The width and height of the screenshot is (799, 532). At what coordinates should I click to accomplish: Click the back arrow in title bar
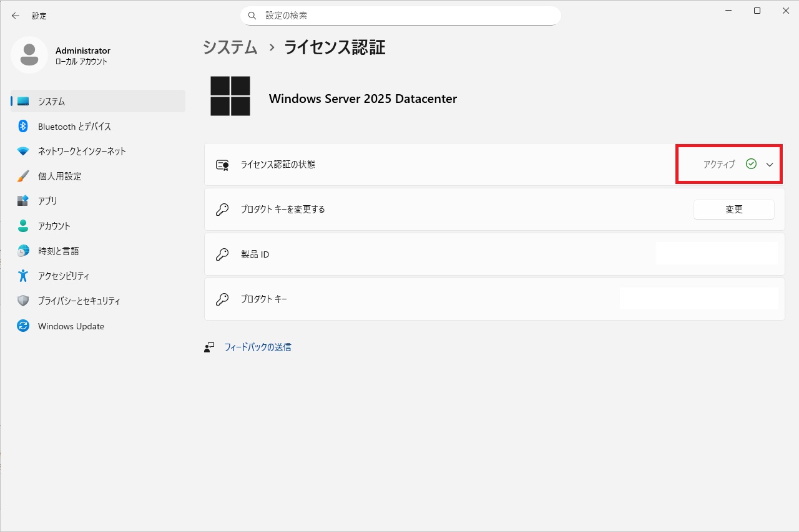(x=16, y=16)
